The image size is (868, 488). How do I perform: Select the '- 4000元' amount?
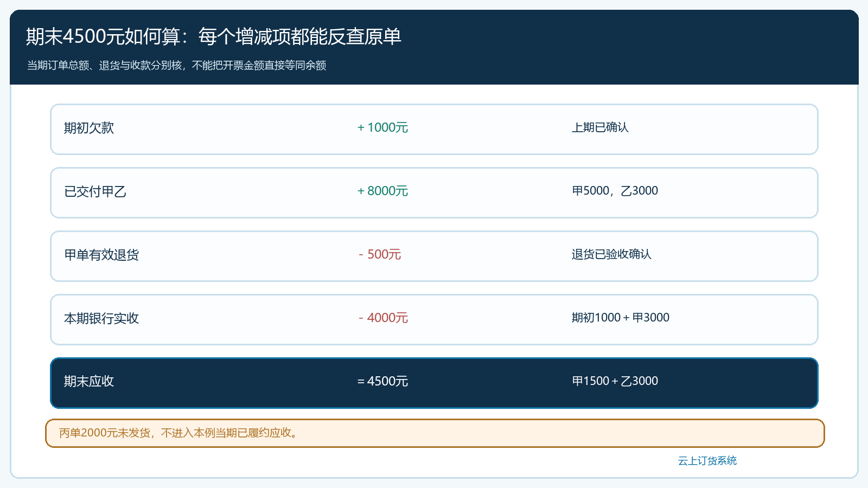(383, 318)
